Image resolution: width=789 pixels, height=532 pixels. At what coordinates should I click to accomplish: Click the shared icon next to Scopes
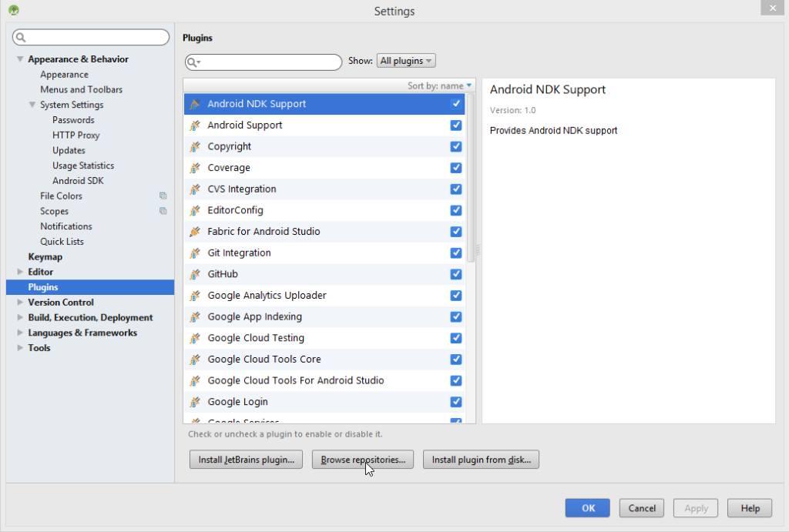[163, 211]
